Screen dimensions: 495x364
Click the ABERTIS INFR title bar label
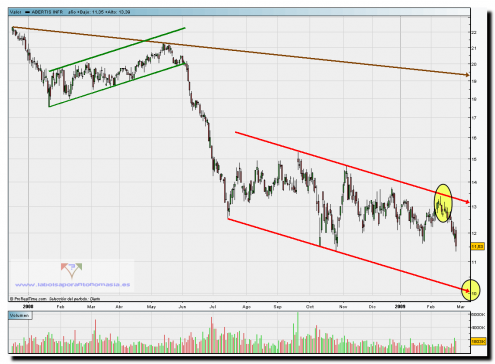point(47,12)
